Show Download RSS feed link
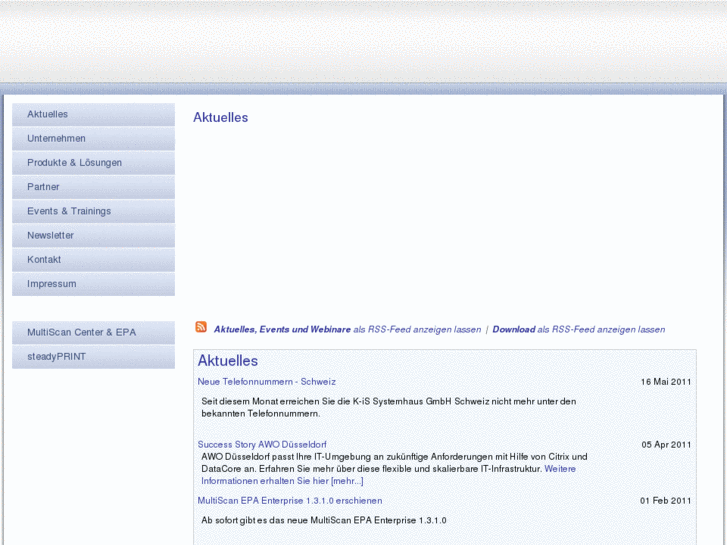Image resolution: width=727 pixels, height=545 pixels. pos(579,329)
